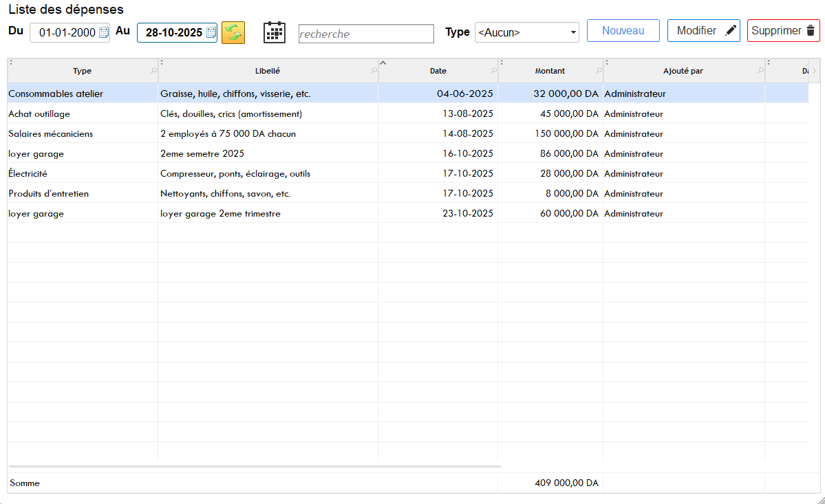The image size is (825, 504).
Task: Click search magnifier in Date column header
Action: (493, 71)
